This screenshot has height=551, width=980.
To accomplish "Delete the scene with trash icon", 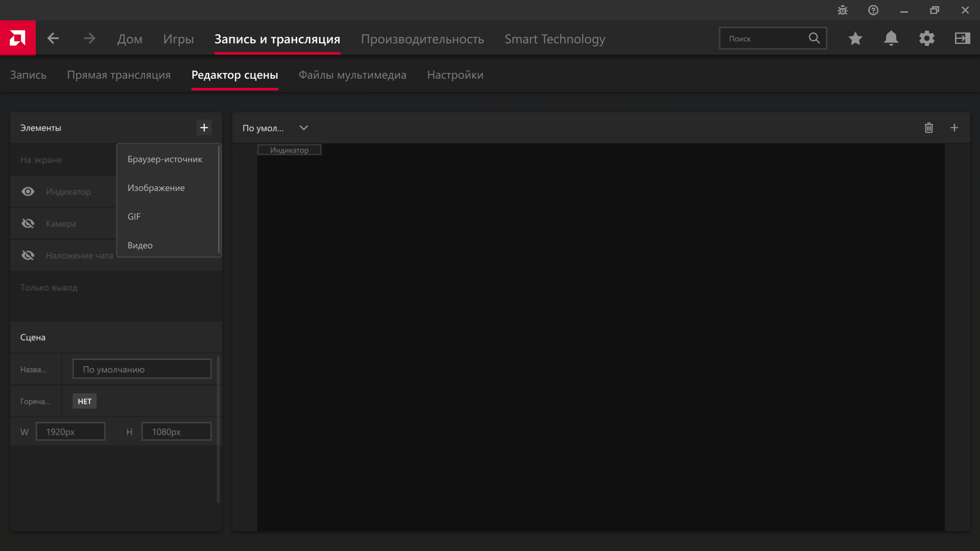I will [929, 128].
